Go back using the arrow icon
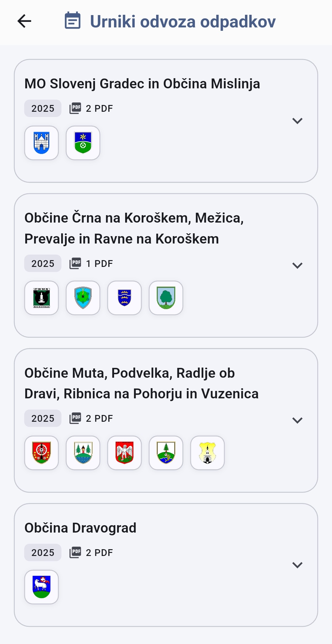This screenshot has width=332, height=644. pyautogui.click(x=25, y=21)
